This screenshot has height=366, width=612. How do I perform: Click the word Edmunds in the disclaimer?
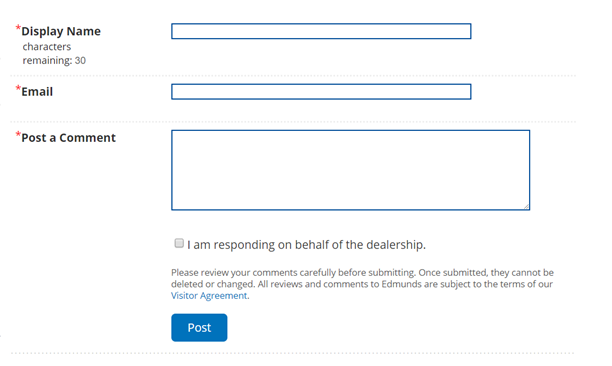(x=401, y=284)
